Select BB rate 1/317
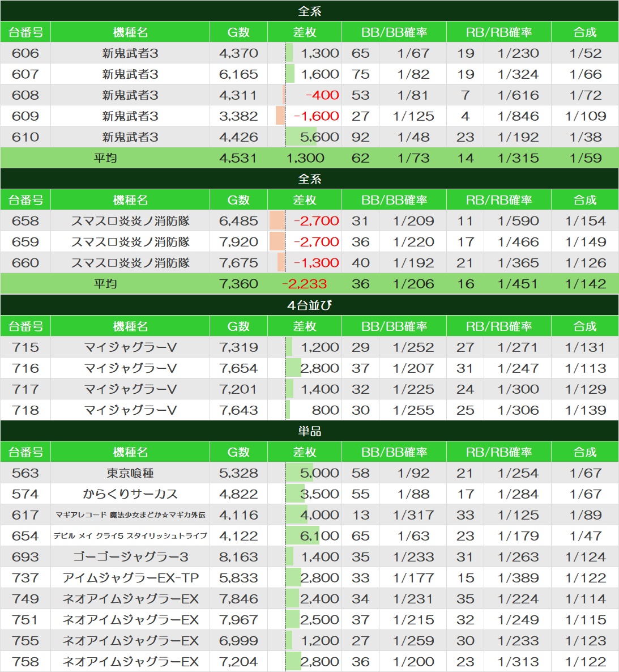Screen dimensions: 619x672 click(x=413, y=515)
